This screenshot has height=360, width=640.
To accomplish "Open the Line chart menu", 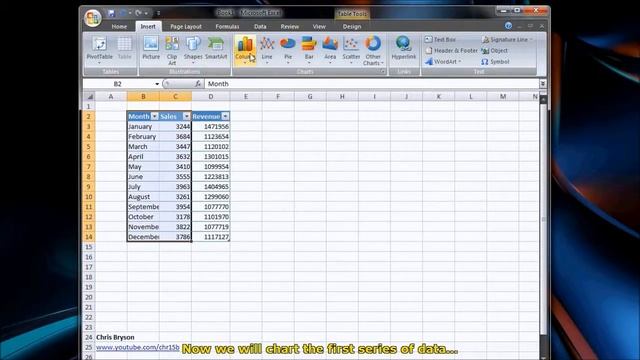I will point(267,50).
